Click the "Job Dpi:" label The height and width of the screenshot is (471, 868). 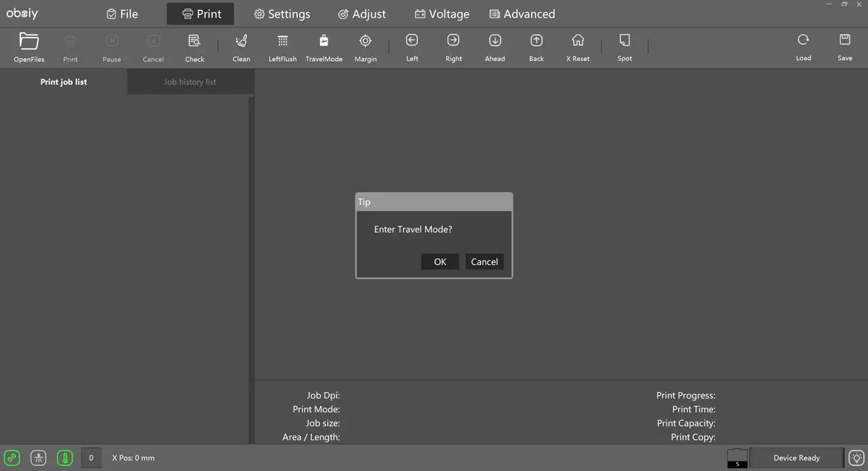(323, 395)
